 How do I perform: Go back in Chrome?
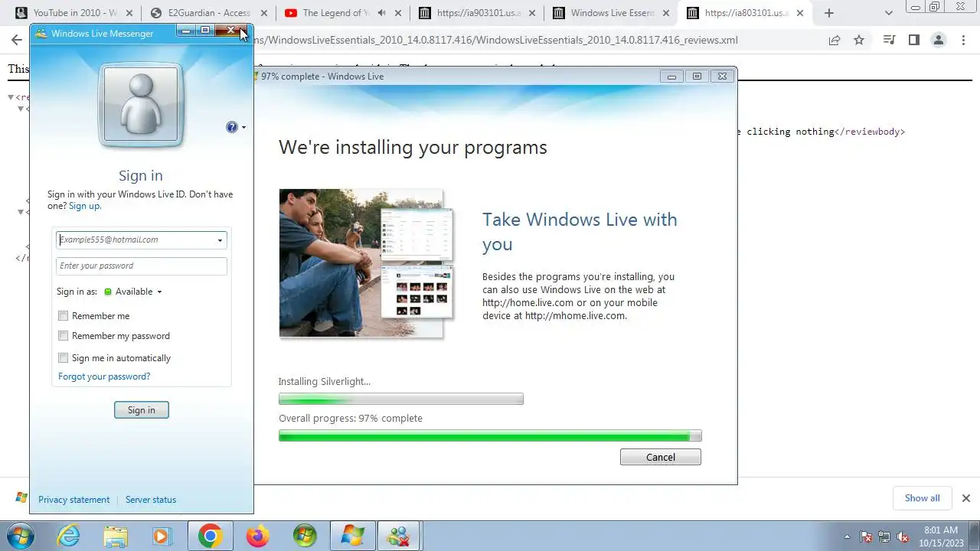pyautogui.click(x=17, y=40)
